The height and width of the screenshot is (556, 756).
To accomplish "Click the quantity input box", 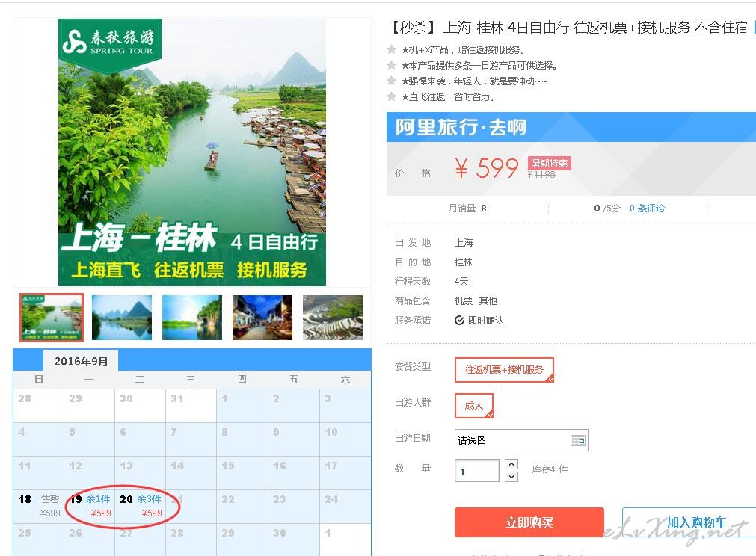I will 477,471.
